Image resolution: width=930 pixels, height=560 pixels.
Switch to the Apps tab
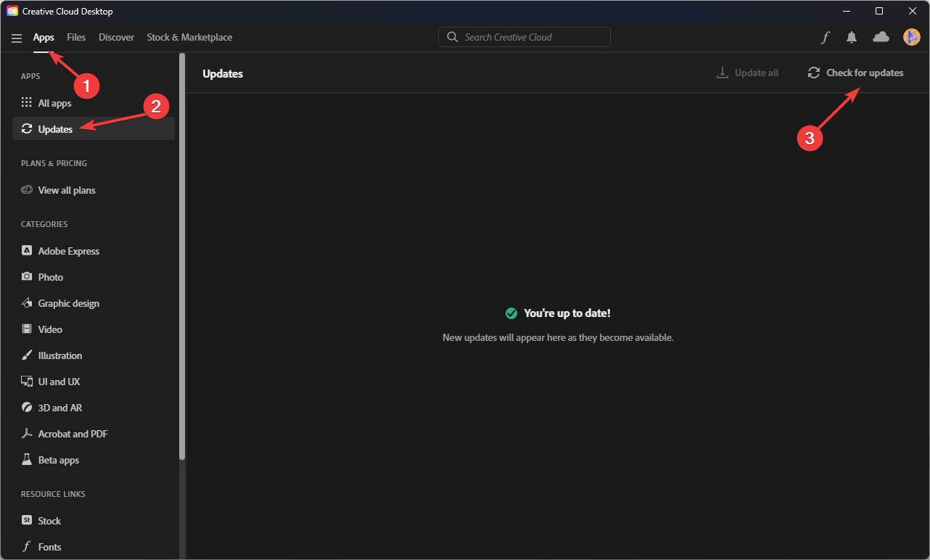point(44,37)
